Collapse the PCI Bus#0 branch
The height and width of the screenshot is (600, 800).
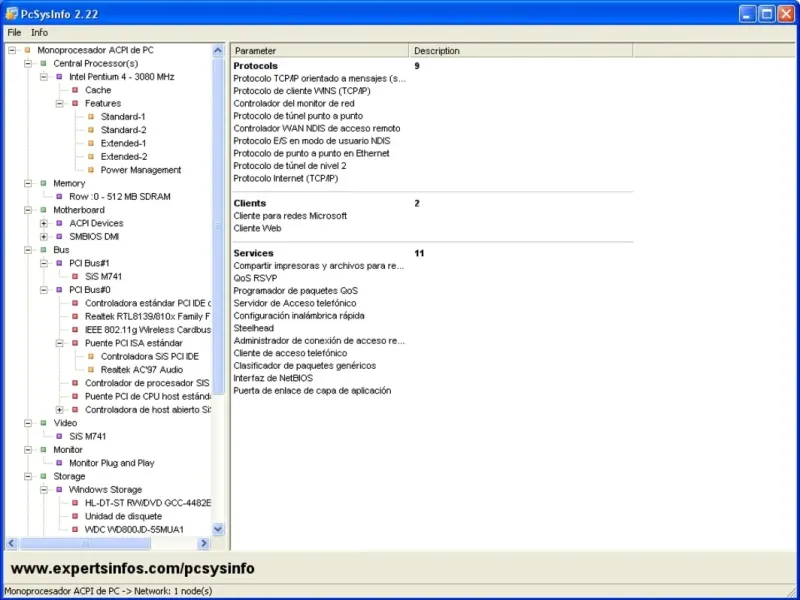coord(44,290)
